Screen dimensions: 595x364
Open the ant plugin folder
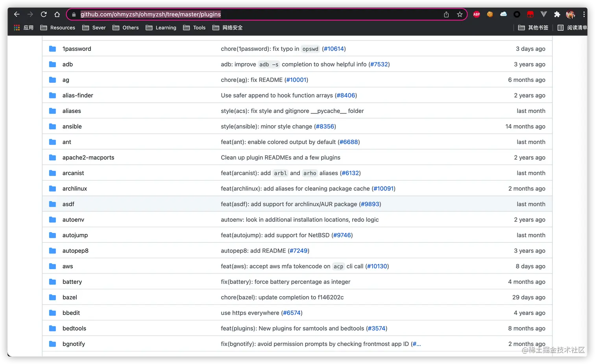click(67, 142)
